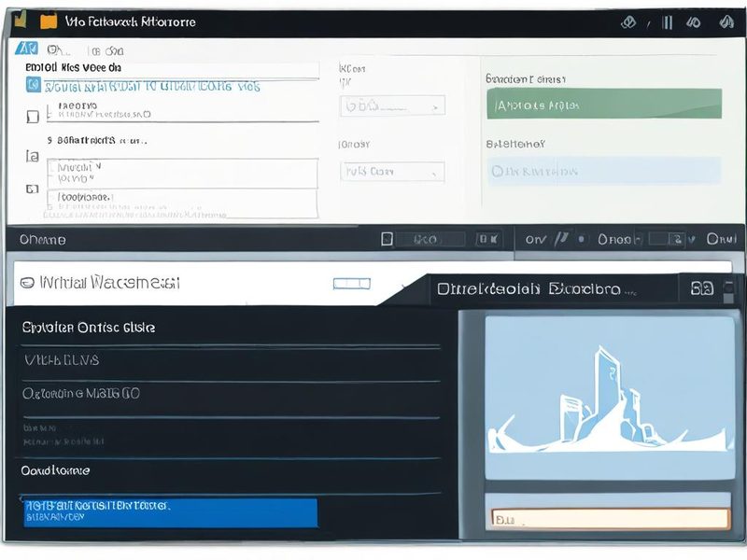Click the lower outlined text box in the form
747x560 pixels.
pos(182,203)
